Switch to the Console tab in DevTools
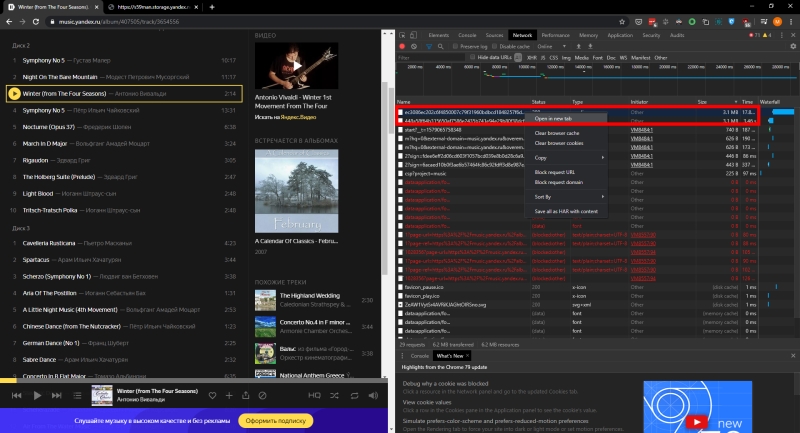Viewport: 800px width, 433px height. 467,35
